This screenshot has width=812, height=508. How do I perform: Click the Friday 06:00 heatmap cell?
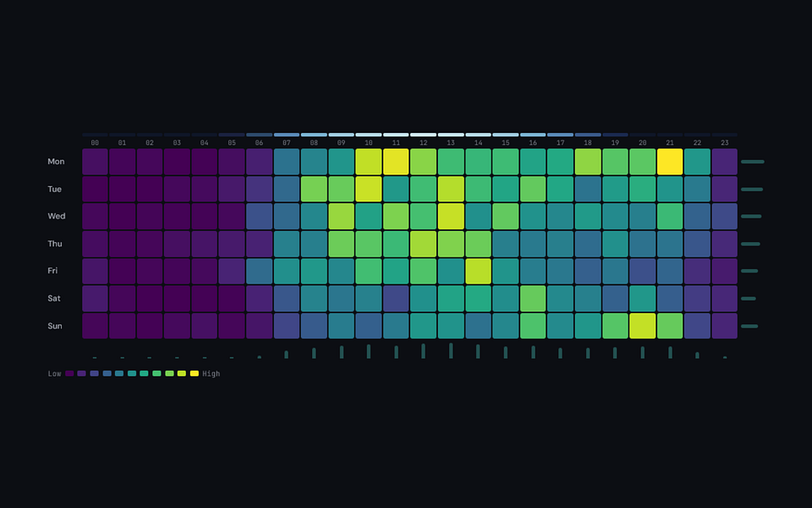click(259, 271)
